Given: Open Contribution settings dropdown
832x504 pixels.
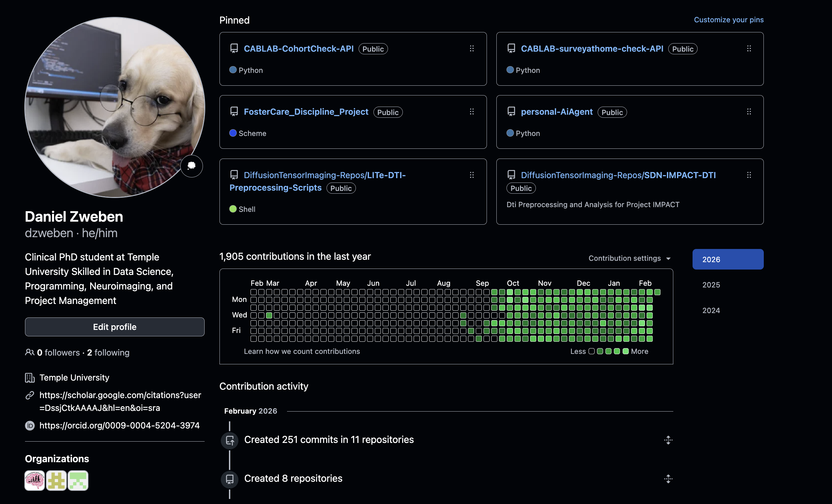Looking at the screenshot, I should coord(629,258).
